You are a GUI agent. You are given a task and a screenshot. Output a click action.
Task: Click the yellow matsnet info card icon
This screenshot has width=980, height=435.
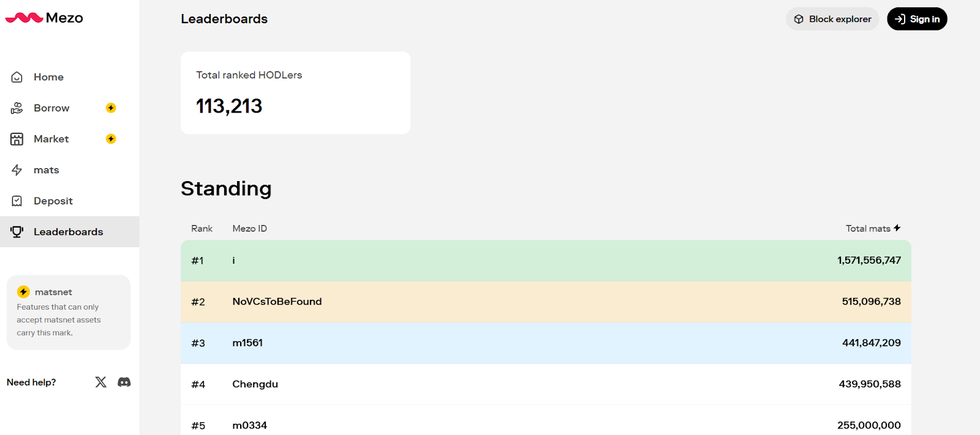[23, 292]
